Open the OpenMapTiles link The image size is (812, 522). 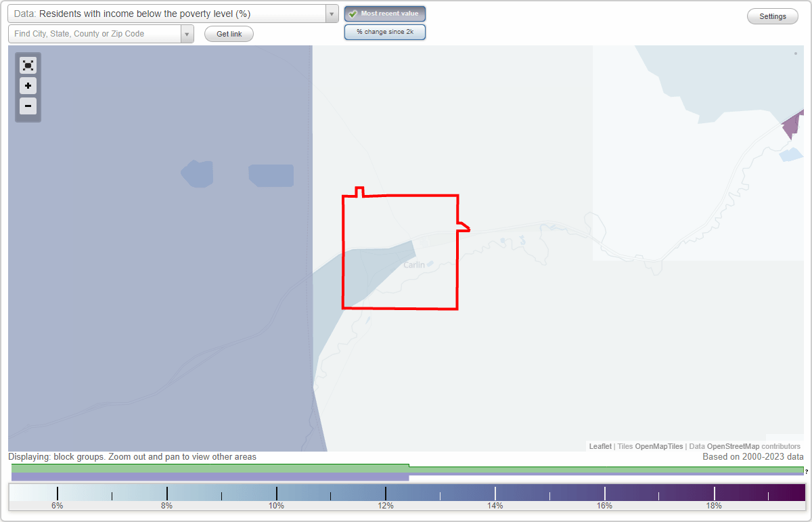[658, 446]
